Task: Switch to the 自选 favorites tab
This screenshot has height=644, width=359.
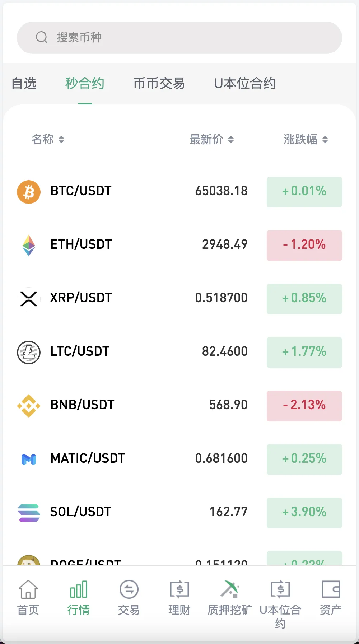Action: pyautogui.click(x=24, y=83)
